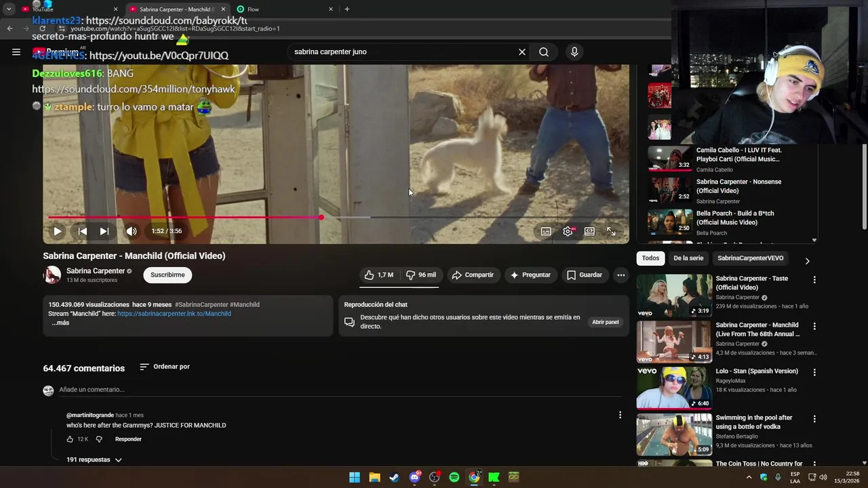
Task: Show more filter chips with right arrow
Action: [807, 260]
